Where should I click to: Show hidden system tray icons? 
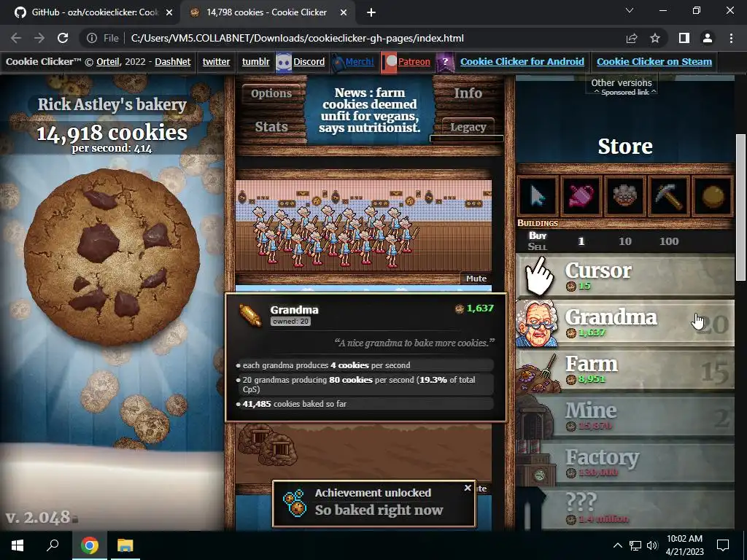(x=617, y=545)
